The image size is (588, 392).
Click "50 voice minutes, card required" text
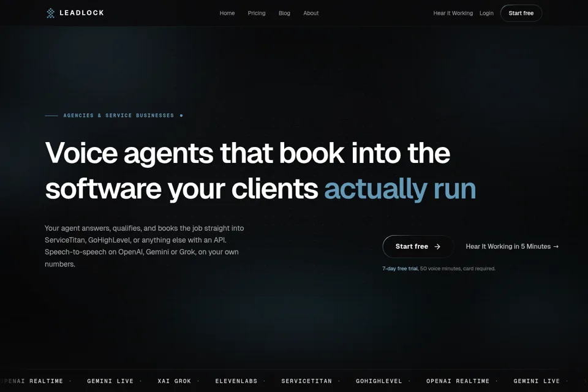[458, 269]
